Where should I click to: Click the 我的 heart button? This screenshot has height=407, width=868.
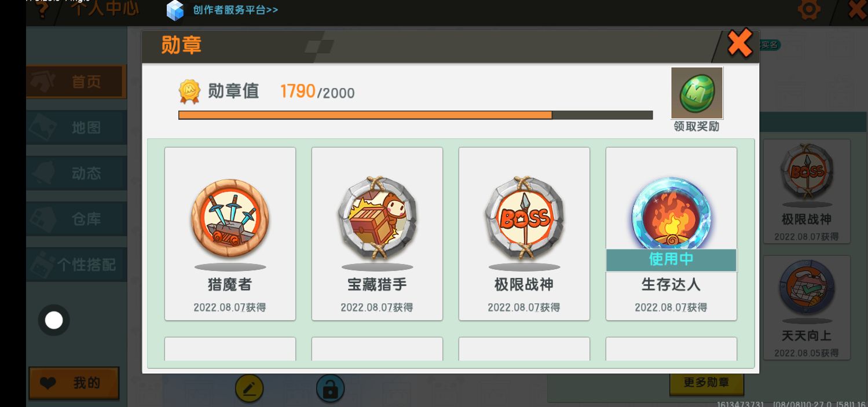coord(74,383)
